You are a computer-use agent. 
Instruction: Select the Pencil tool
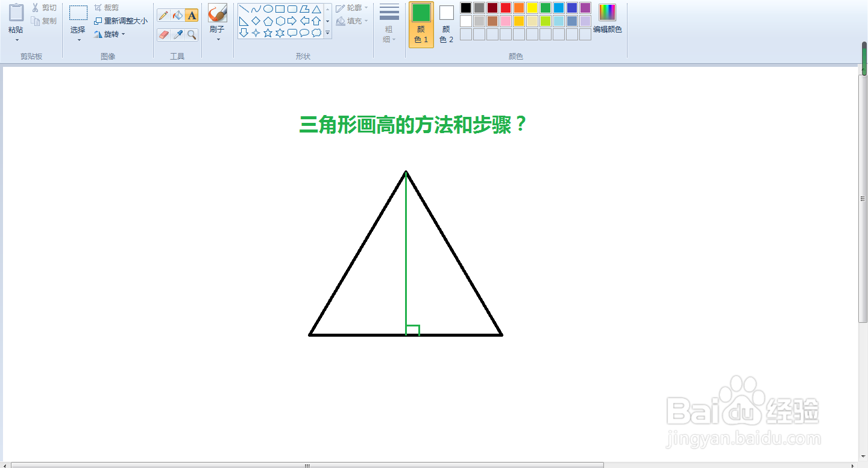[x=163, y=16]
